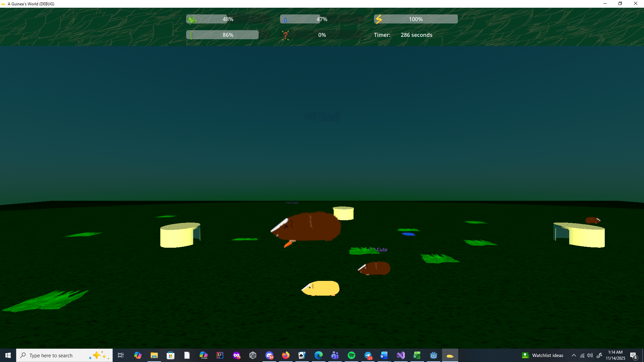The image size is (644, 362).
Task: Click the Timer seconds label
Action: pyautogui.click(x=416, y=35)
